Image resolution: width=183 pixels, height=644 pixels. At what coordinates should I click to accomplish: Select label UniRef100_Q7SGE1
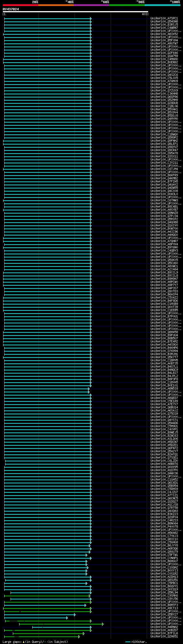(164, 457)
